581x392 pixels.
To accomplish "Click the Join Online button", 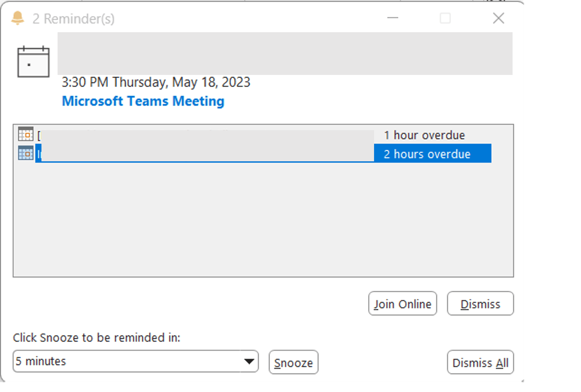I will 402,303.
